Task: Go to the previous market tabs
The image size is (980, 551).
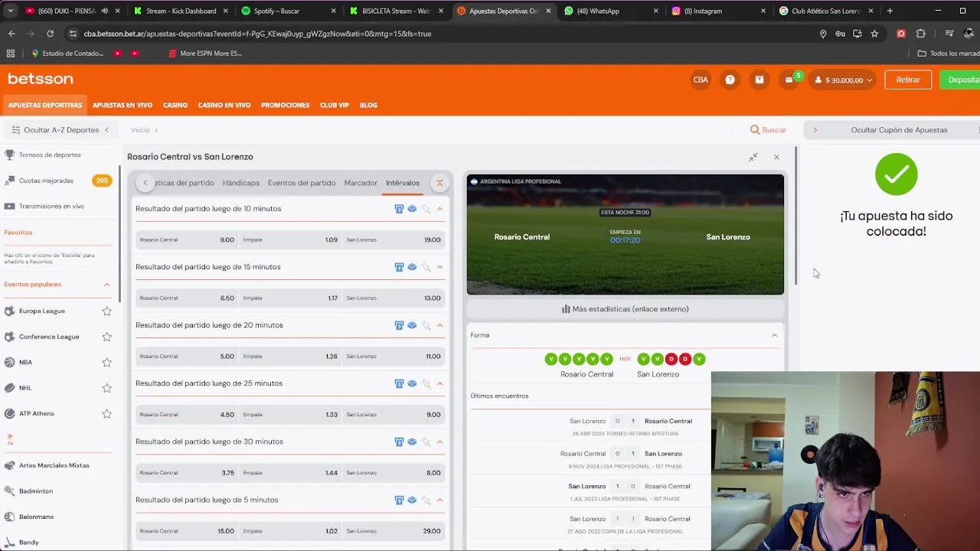Action: point(145,183)
